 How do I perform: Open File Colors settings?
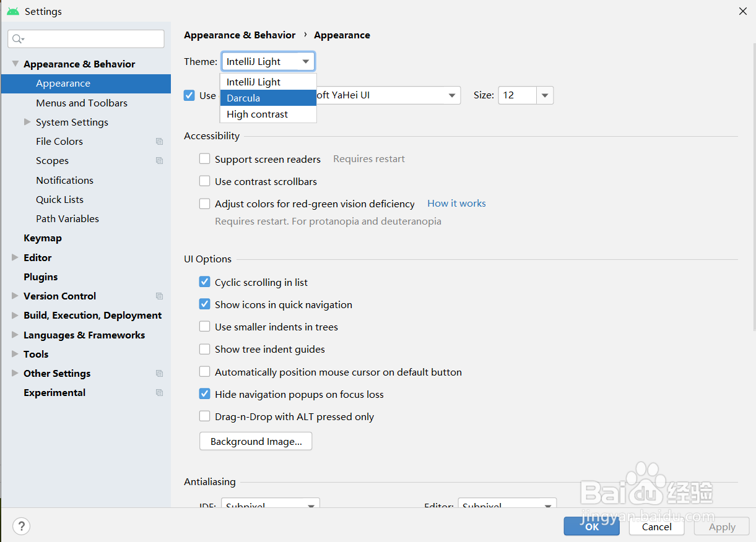(59, 141)
